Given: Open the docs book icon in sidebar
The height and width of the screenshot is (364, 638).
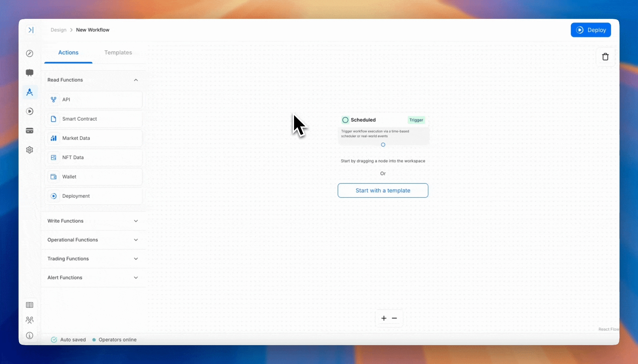Looking at the screenshot, I should (30, 305).
